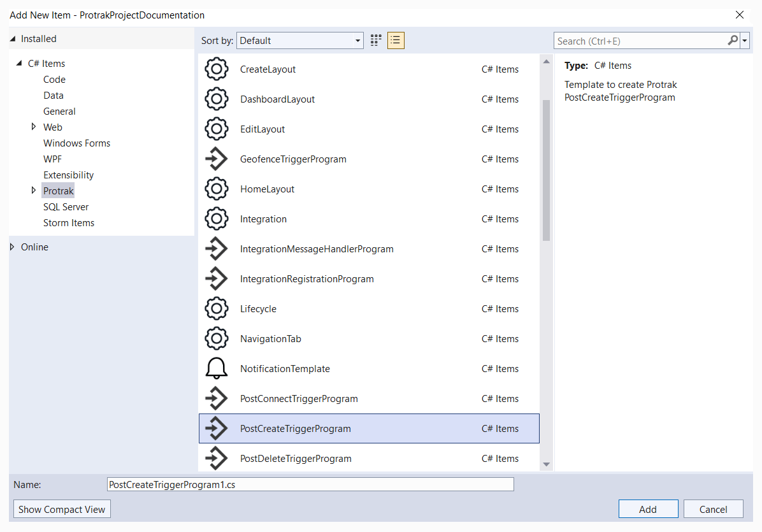Switch to medium icons list view

pos(396,41)
